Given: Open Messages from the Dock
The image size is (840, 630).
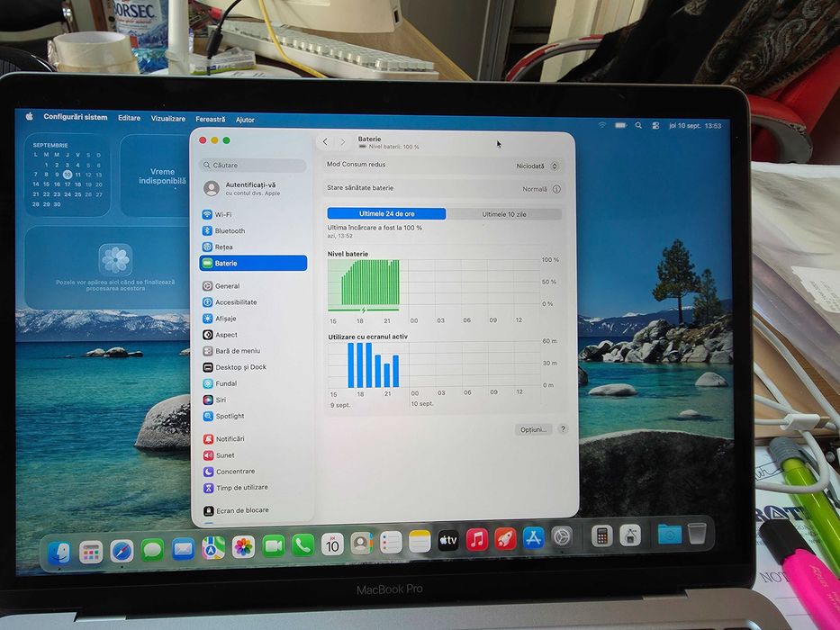Looking at the screenshot, I should pyautogui.click(x=152, y=550).
